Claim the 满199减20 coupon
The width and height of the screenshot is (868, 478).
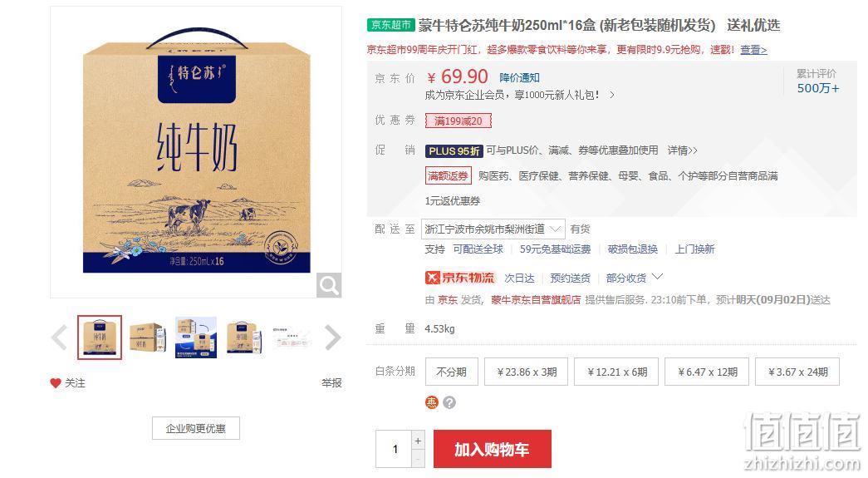(458, 121)
